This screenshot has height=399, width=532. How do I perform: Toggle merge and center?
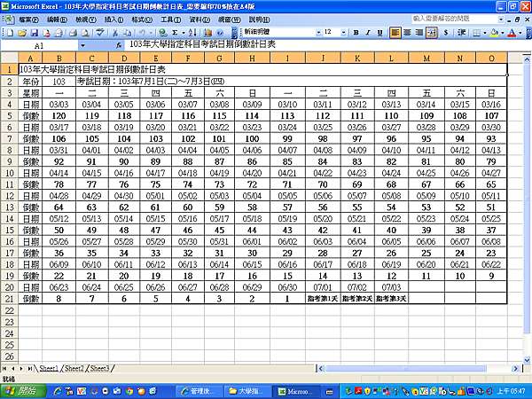pos(432,33)
